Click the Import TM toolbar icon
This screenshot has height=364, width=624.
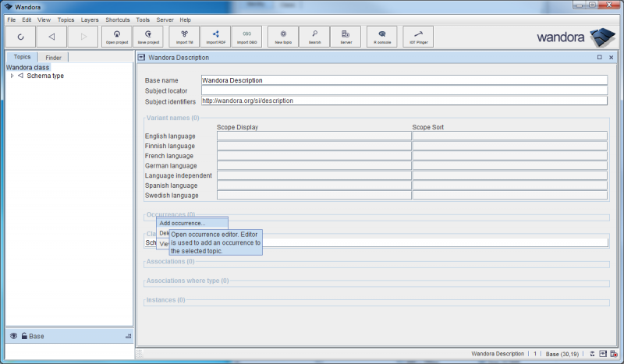coord(184,37)
